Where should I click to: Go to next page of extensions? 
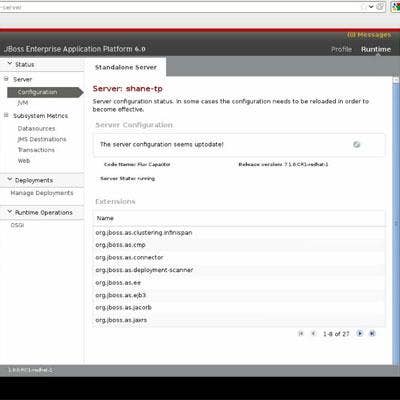click(360, 333)
